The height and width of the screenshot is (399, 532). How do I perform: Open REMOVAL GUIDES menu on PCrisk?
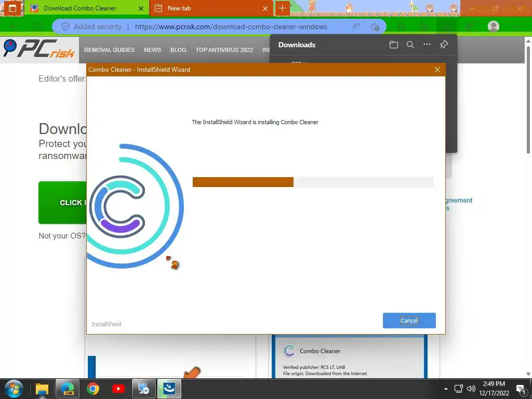click(109, 50)
